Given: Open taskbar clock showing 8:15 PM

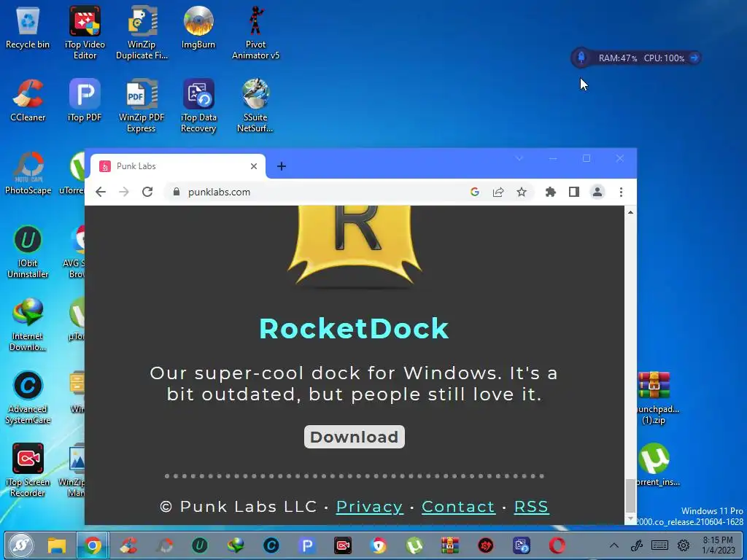Looking at the screenshot, I should [x=719, y=545].
